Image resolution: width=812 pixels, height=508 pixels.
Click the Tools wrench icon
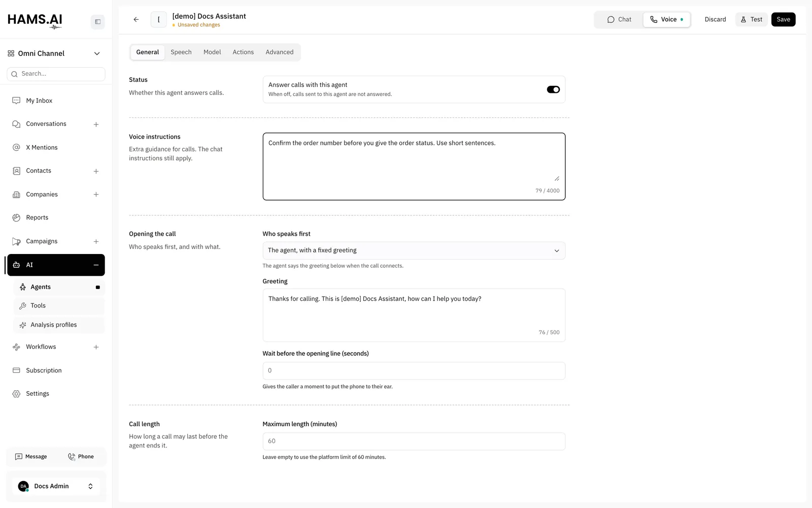coord(23,306)
